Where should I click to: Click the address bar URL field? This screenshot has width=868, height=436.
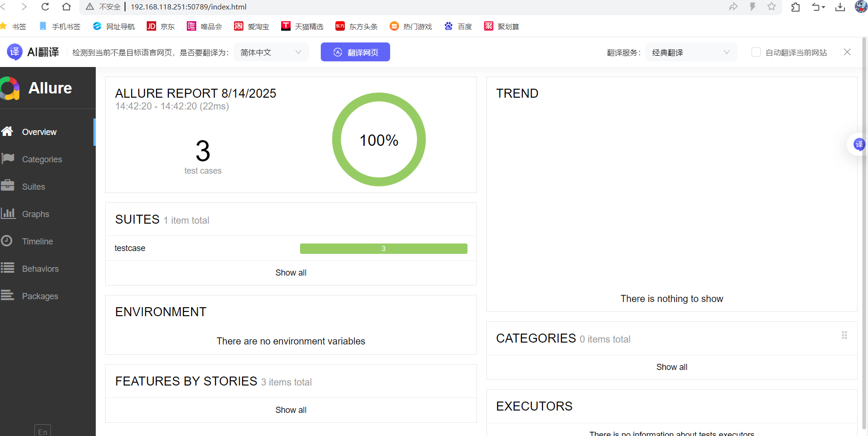point(425,7)
